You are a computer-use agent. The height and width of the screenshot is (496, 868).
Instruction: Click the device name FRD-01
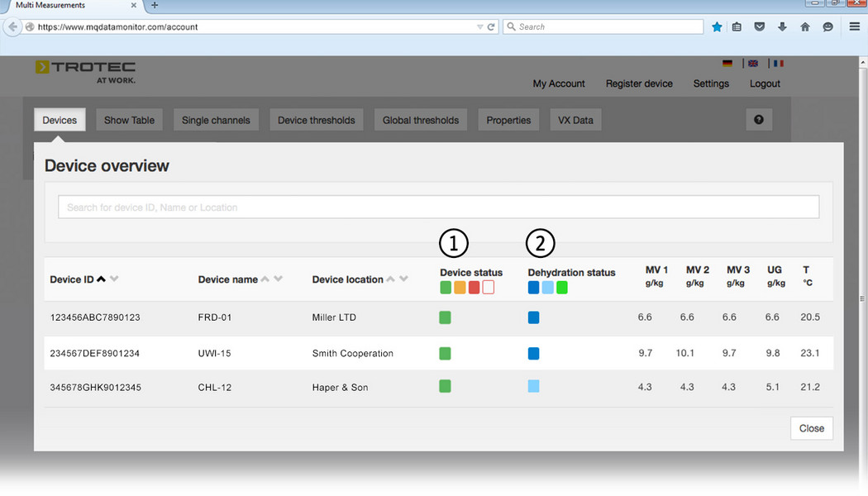215,317
